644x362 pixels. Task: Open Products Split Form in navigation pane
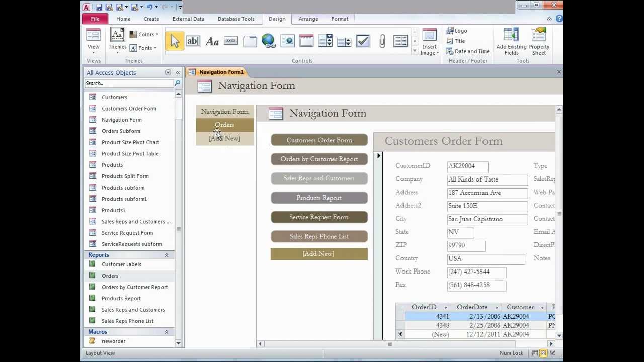pos(125,176)
